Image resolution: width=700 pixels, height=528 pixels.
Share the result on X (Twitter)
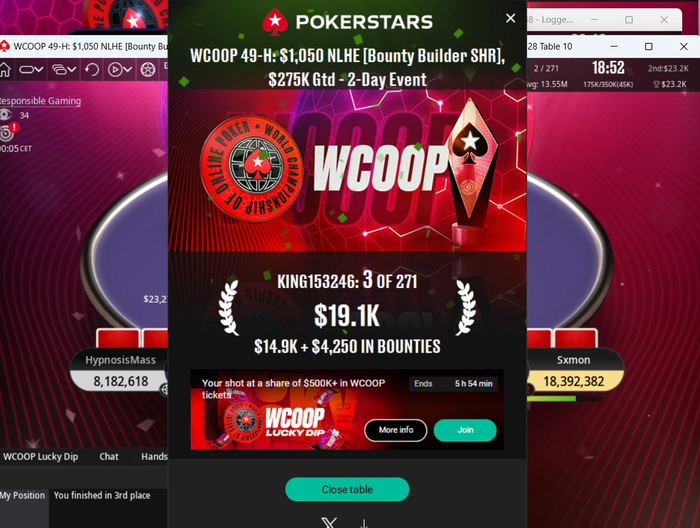(x=329, y=523)
